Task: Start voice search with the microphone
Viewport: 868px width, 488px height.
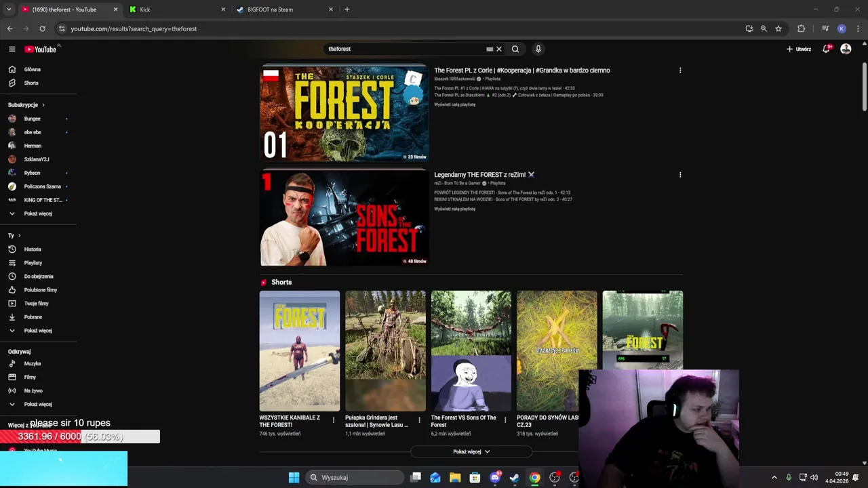Action: (x=538, y=49)
